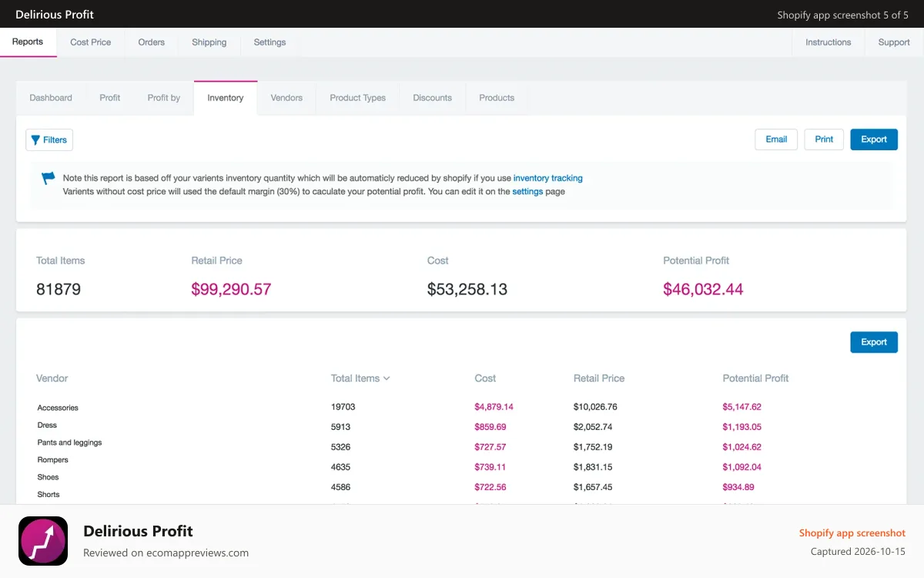Click the potential profit $1,193.05

tap(742, 427)
